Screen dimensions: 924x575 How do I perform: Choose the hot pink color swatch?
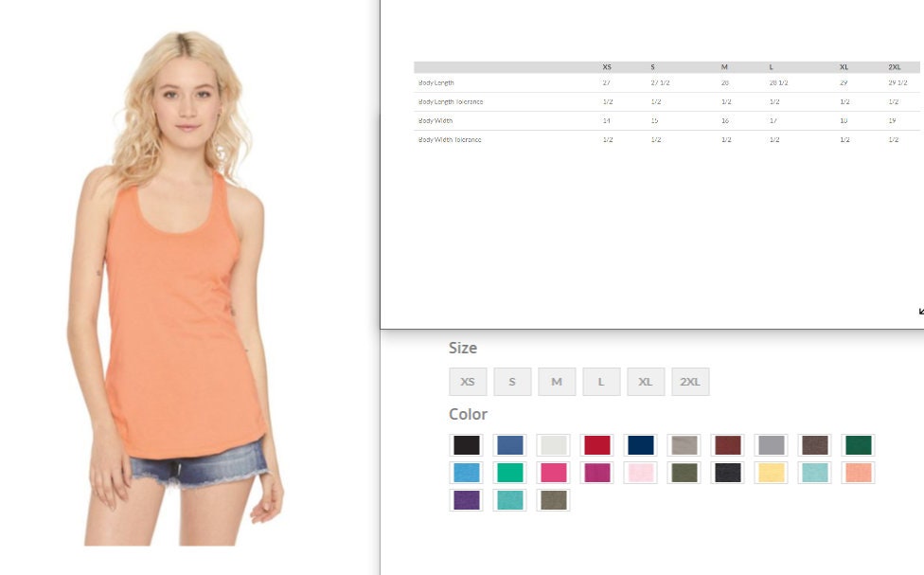click(x=554, y=473)
